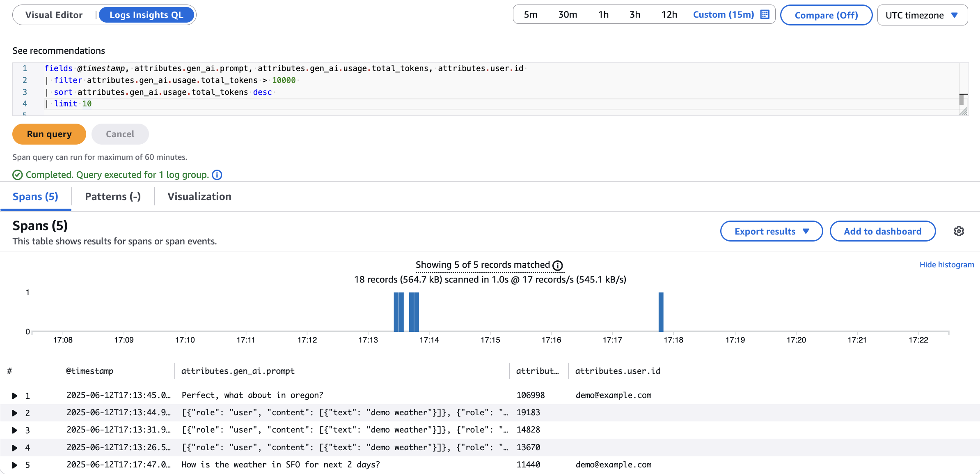This screenshot has height=474, width=980.
Task: Switch to the Patterns tab
Action: [x=112, y=196]
